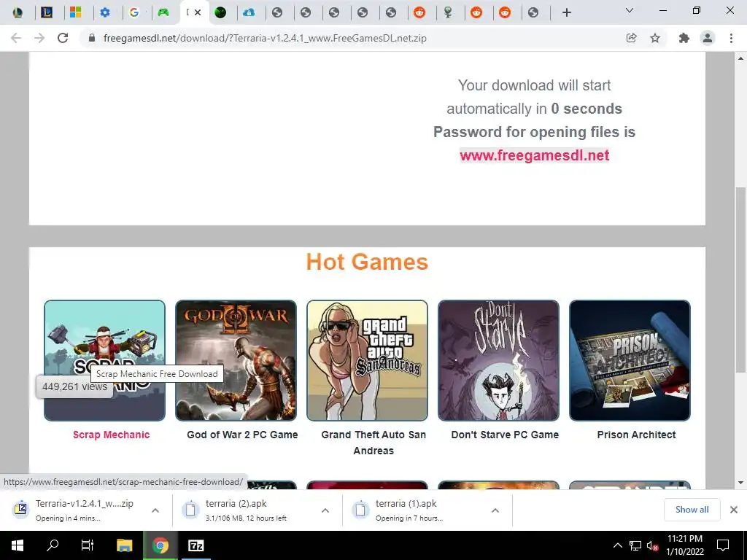Viewport: 747px width, 560px height.
Task: Open God of War 2 thumbnail
Action: click(236, 360)
